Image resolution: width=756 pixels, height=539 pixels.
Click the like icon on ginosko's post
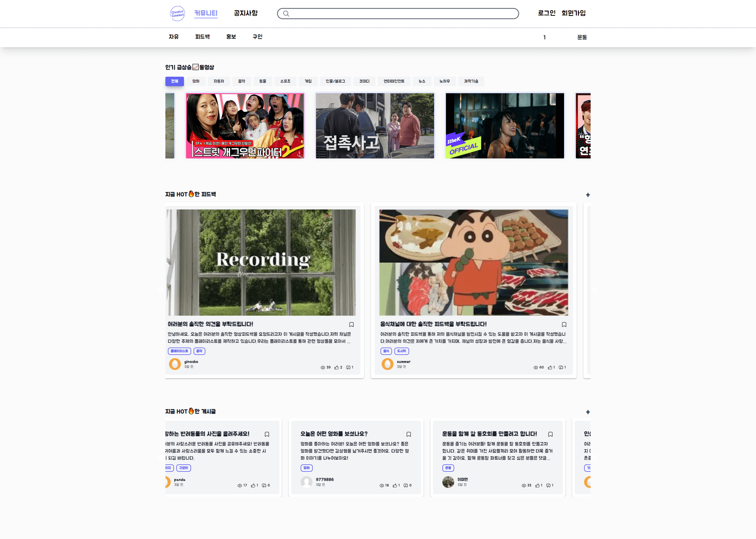tap(336, 367)
